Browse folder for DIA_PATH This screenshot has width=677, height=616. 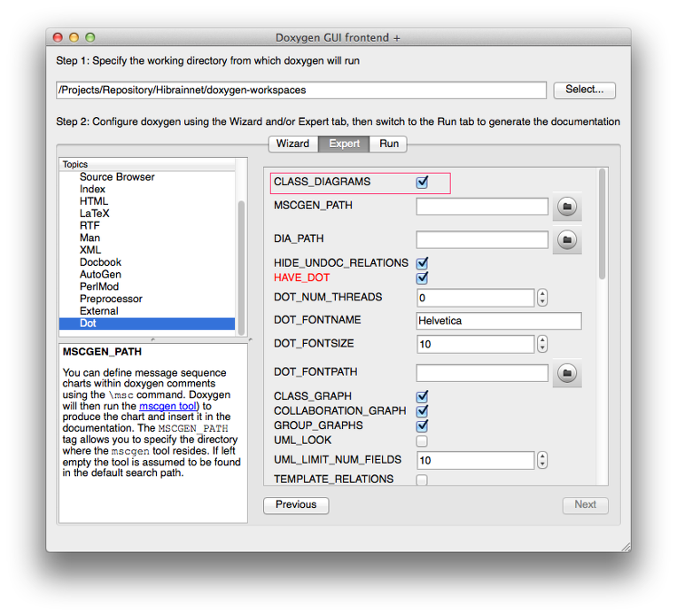(567, 239)
